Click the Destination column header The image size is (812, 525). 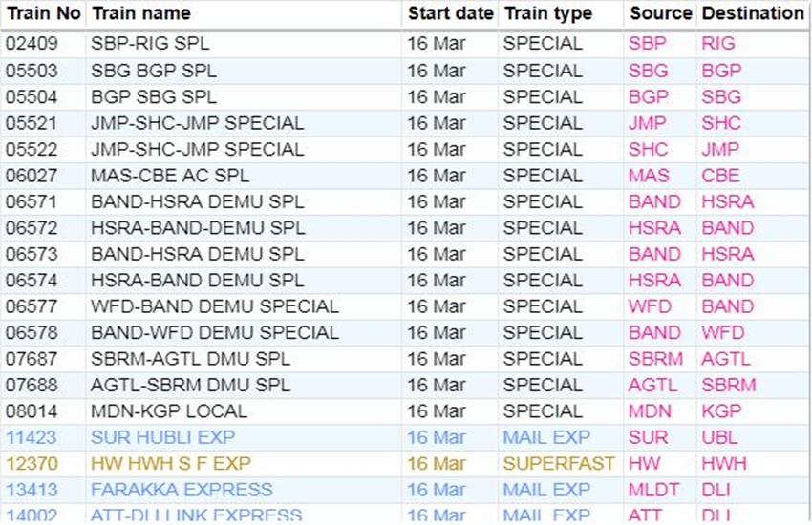click(x=753, y=13)
